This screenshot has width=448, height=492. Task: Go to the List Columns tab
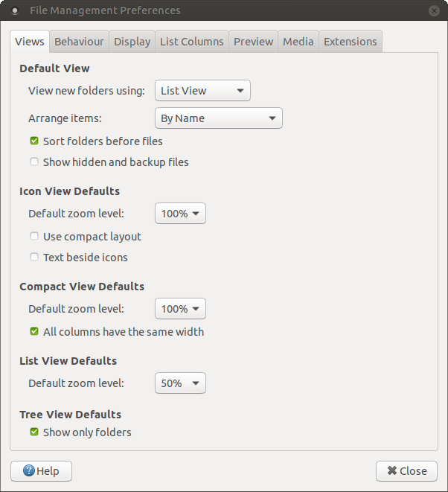point(191,42)
